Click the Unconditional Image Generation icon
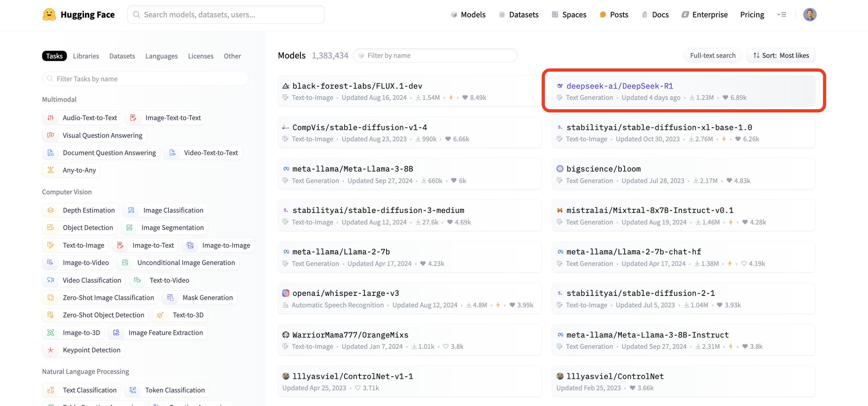868x406 pixels. 125,262
